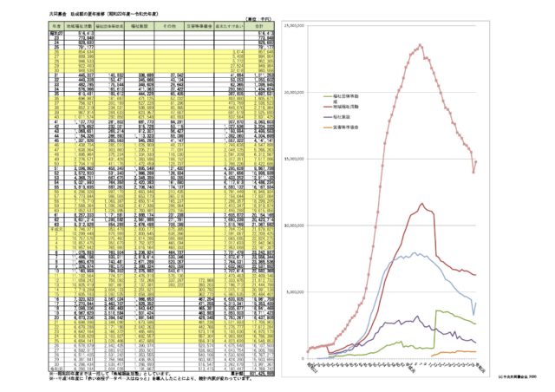The image size is (555, 392).
Task: Click the orange legend entry 災害等準備金
Action: (341, 127)
